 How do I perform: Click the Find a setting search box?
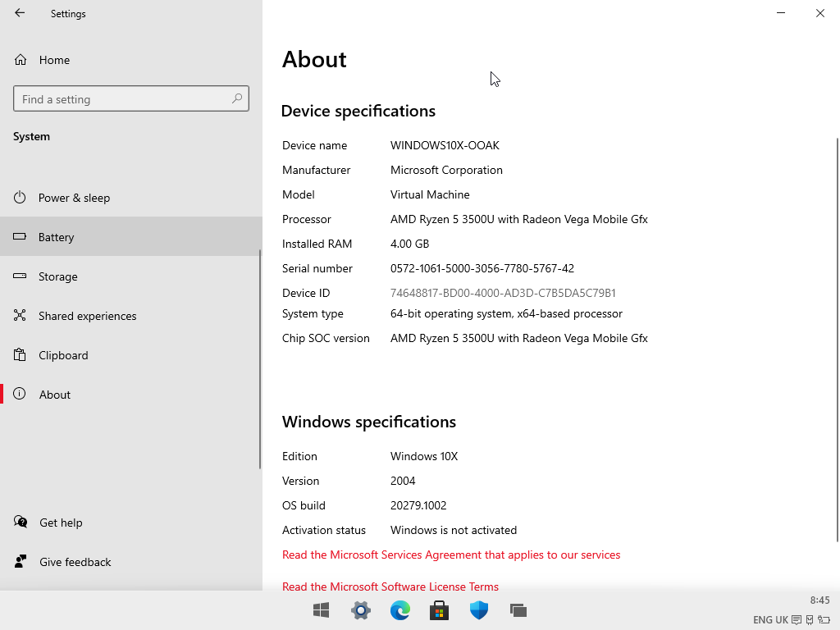tap(131, 98)
